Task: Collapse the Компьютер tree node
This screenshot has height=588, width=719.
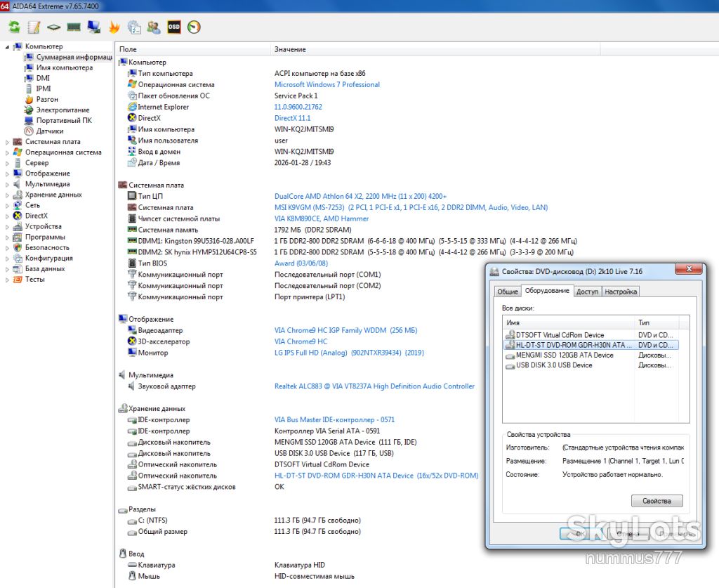Action: pyautogui.click(x=7, y=47)
